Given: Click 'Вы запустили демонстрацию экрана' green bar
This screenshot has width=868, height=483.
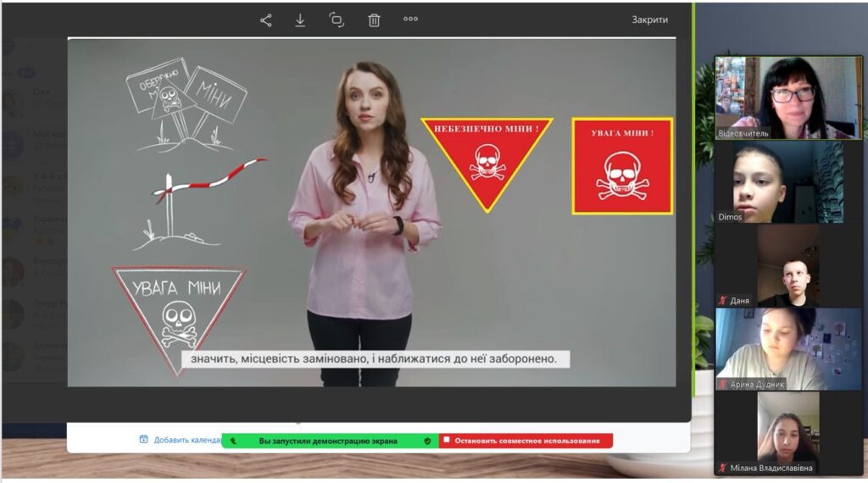Looking at the screenshot, I should pos(328,441).
